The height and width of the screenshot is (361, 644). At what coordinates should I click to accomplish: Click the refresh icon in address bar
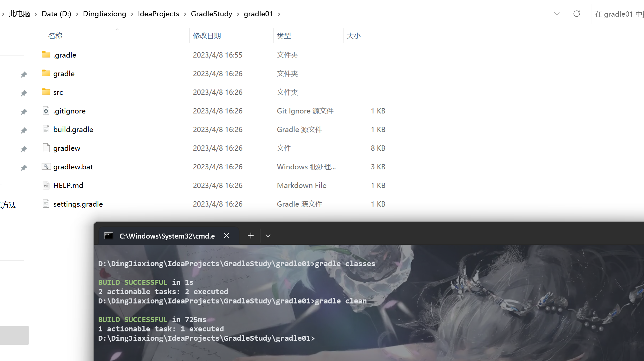[x=577, y=14]
